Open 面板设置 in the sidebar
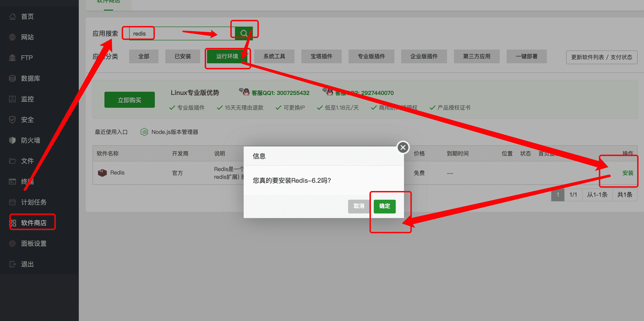Viewport: 644px width, 321px height. pos(34,244)
